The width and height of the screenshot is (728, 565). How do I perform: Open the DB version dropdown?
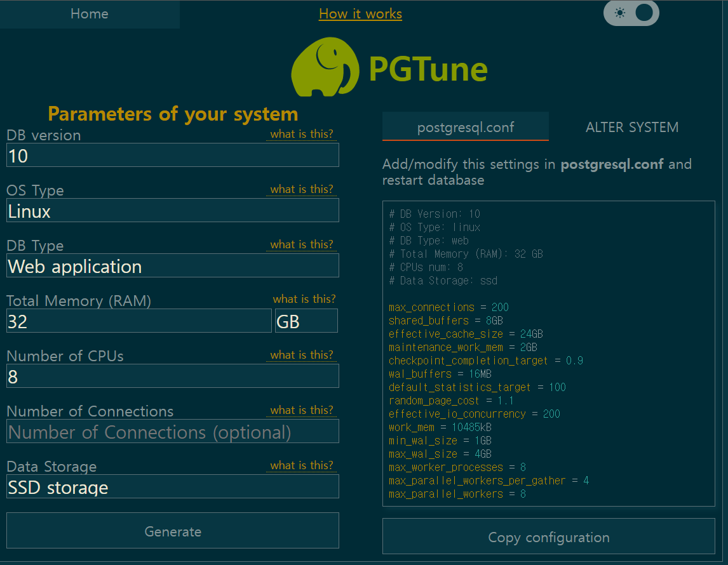click(x=173, y=155)
